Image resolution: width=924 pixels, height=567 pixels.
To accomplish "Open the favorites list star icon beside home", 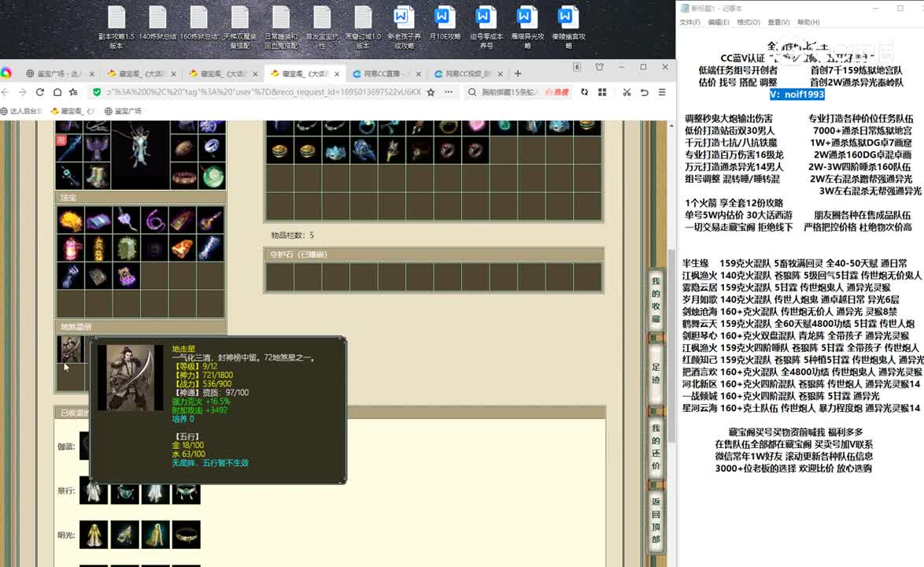I will [74, 92].
